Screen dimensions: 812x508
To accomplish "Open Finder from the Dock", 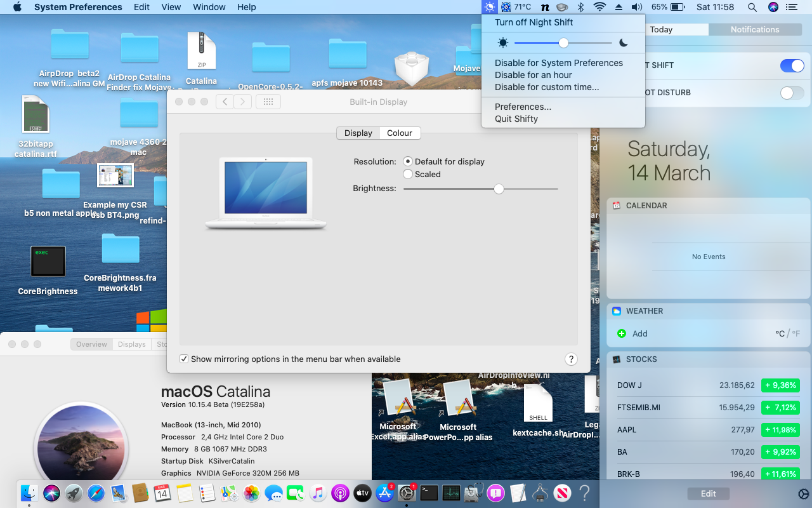I will click(x=29, y=493).
